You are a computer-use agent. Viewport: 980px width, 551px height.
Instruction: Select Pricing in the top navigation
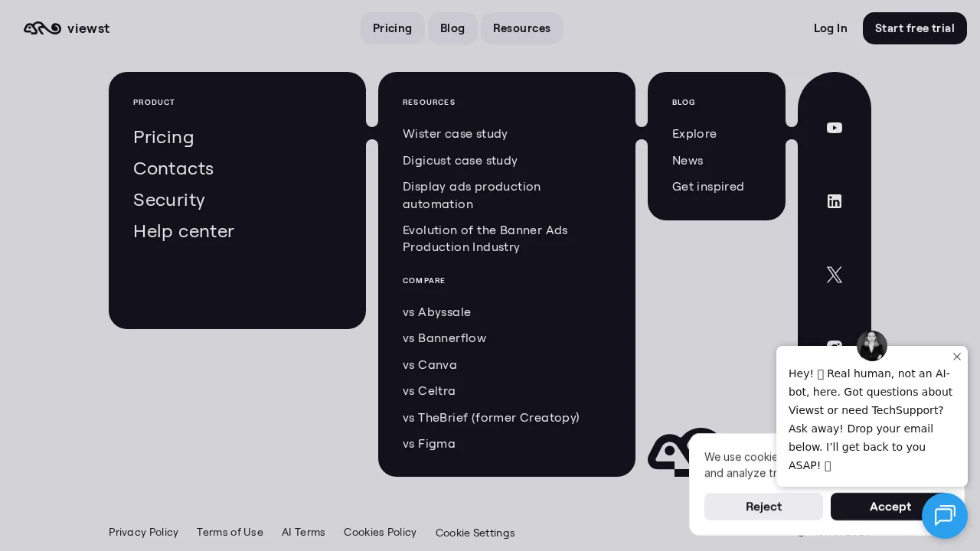(392, 28)
